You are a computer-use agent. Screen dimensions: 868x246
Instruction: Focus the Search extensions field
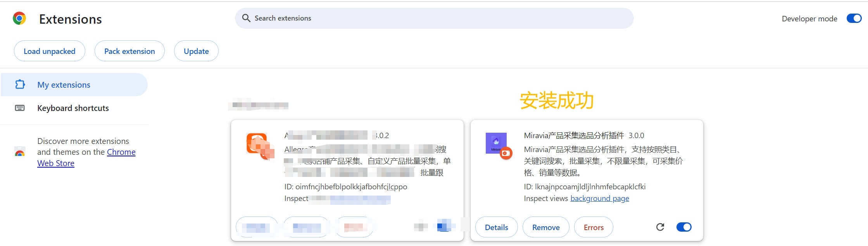pyautogui.click(x=434, y=18)
